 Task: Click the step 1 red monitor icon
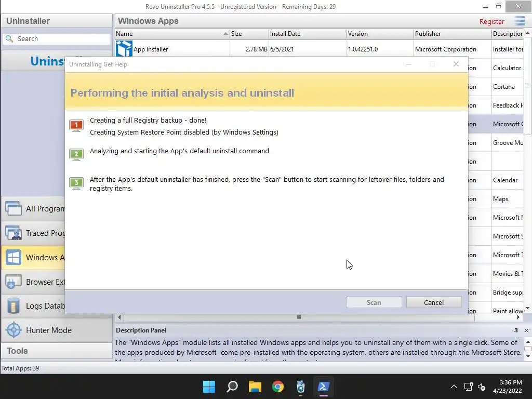click(76, 126)
